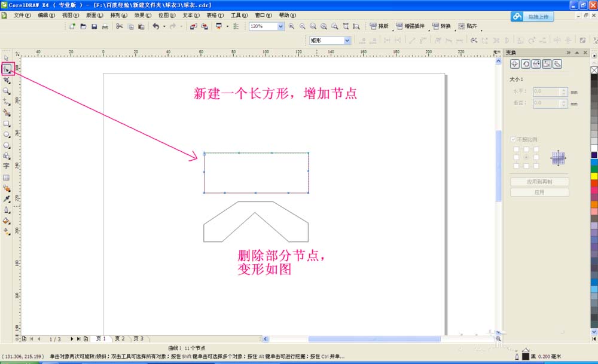Screen dimensions: 598x364
Task: Click the 应用 button in Transform docker
Action: [539, 191]
